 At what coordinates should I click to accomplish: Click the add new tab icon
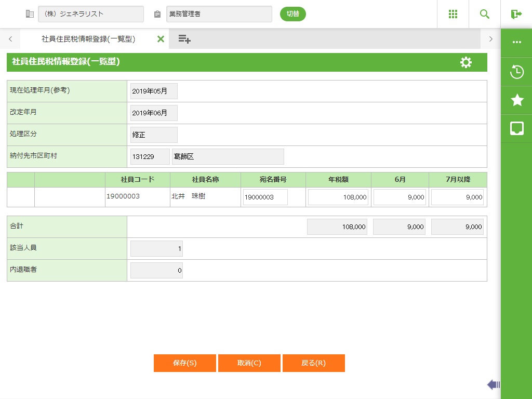[x=184, y=39]
